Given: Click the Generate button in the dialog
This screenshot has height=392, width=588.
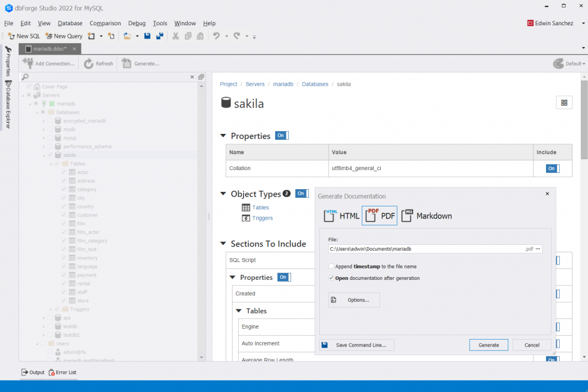Looking at the screenshot, I should click(489, 345).
